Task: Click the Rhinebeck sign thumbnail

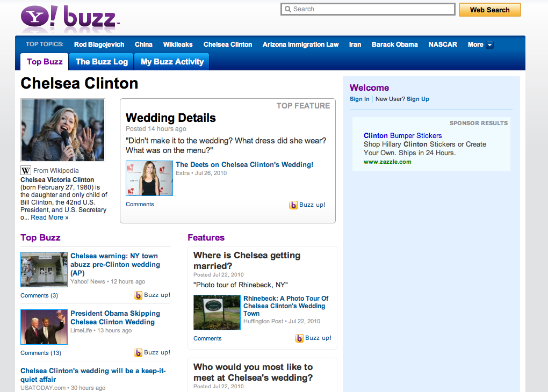Action: click(217, 313)
